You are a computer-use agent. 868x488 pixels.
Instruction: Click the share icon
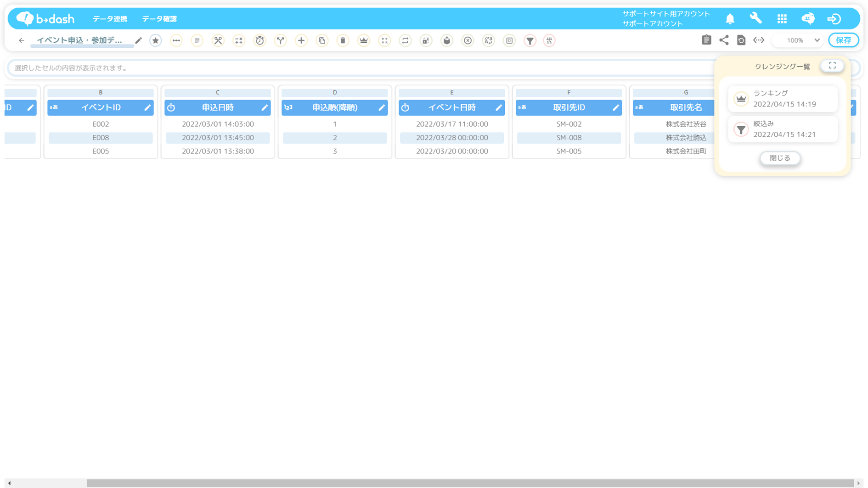point(724,40)
